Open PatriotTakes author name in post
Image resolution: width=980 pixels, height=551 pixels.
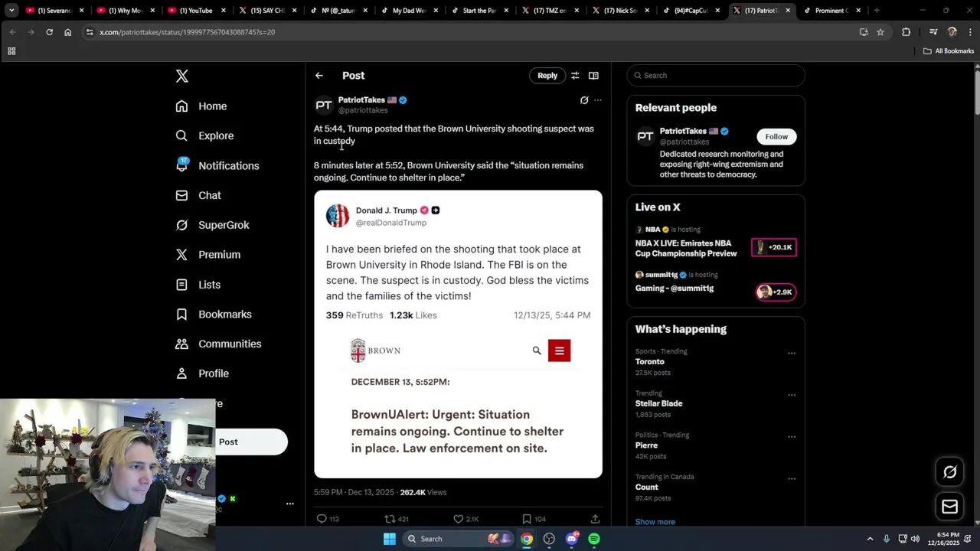(x=361, y=99)
